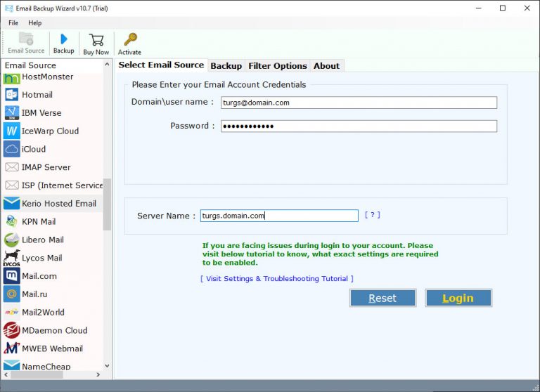Click source list scroll down arrow
The image size is (540, 392).
pos(107,366)
